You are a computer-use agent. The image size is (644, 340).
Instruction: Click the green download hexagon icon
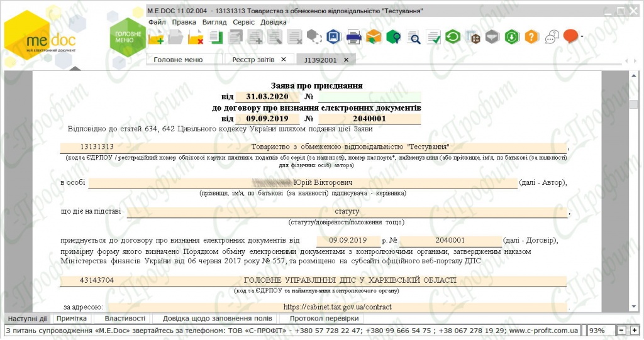tap(512, 37)
